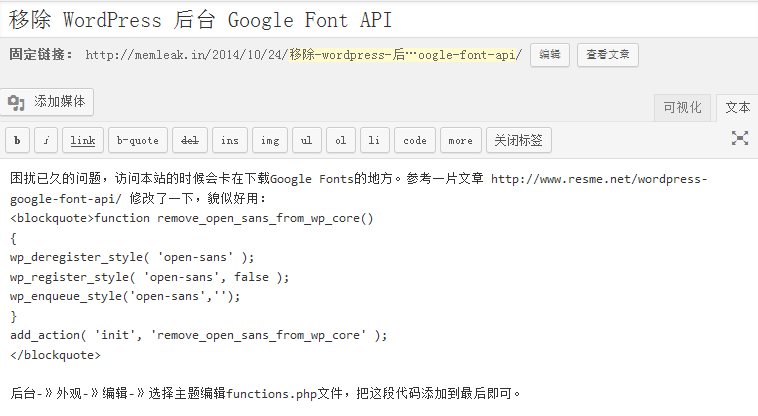The image size is (758, 416).
Task: Insert ordered list with ol button
Action: coord(341,140)
